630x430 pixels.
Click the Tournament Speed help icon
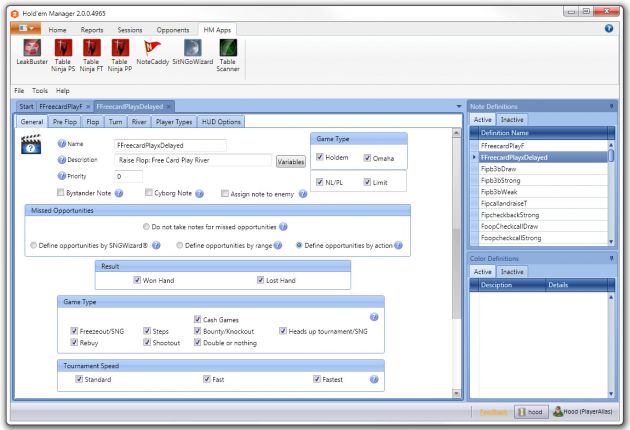coord(374,379)
